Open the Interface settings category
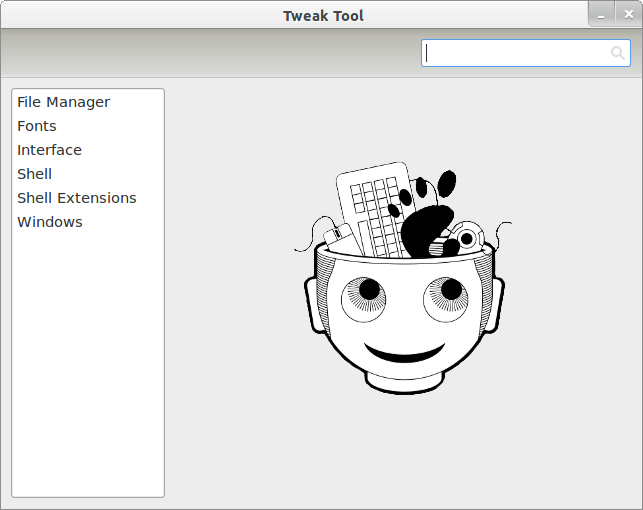This screenshot has height=510, width=643. click(88, 150)
